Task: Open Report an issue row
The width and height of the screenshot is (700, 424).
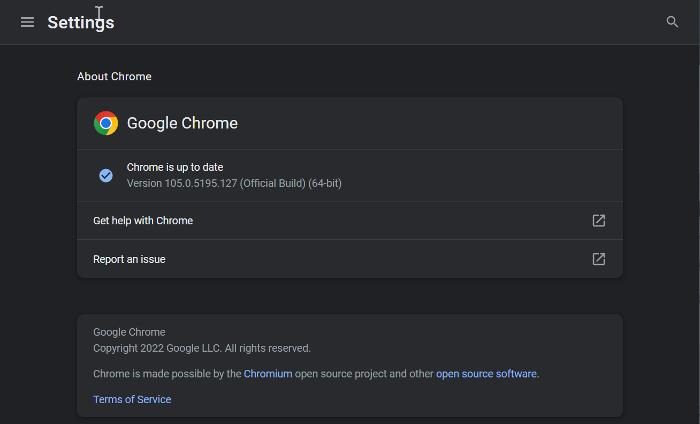Action: 350,259
